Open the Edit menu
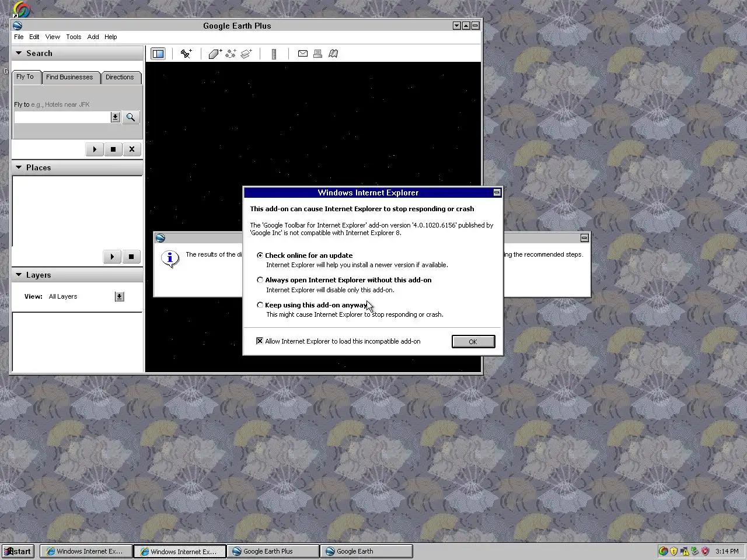This screenshot has height=560, width=747. [34, 37]
